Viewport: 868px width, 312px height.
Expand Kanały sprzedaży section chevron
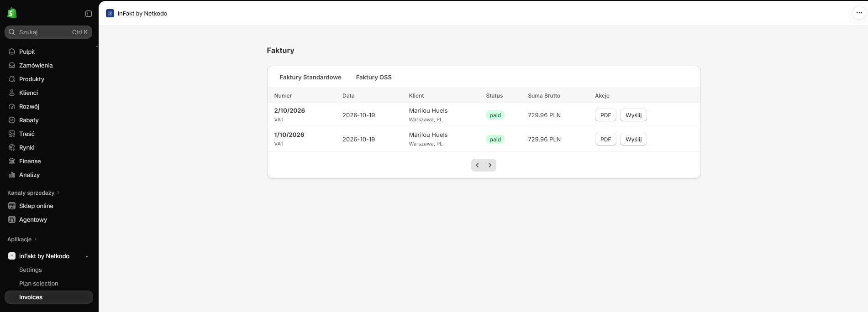[58, 192]
